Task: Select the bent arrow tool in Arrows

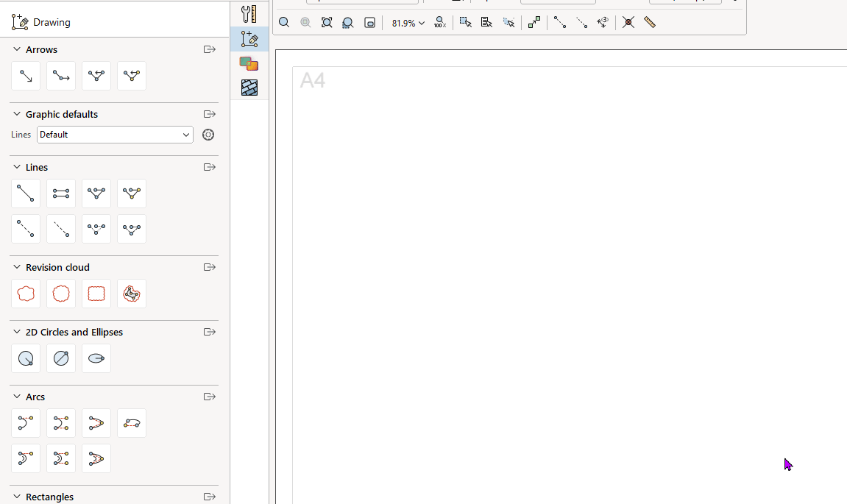Action: (61, 77)
